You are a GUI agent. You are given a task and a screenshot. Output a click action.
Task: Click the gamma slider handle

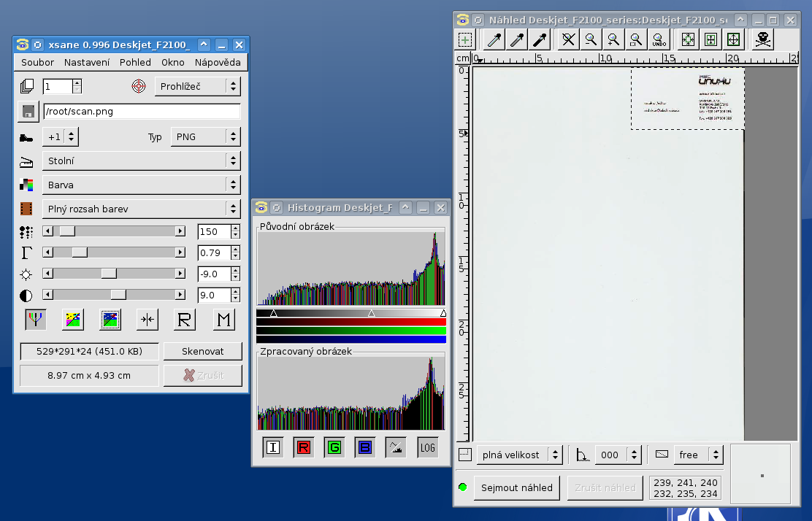pos(80,252)
